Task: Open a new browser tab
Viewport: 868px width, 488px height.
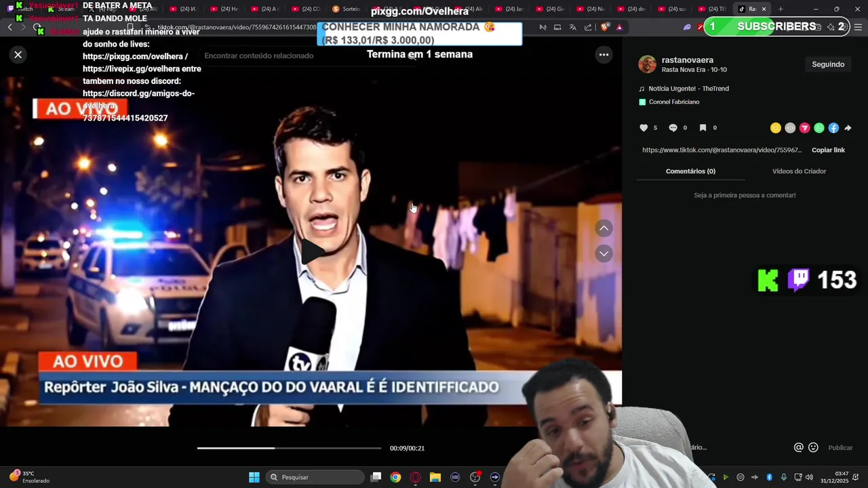Action: pos(781,9)
